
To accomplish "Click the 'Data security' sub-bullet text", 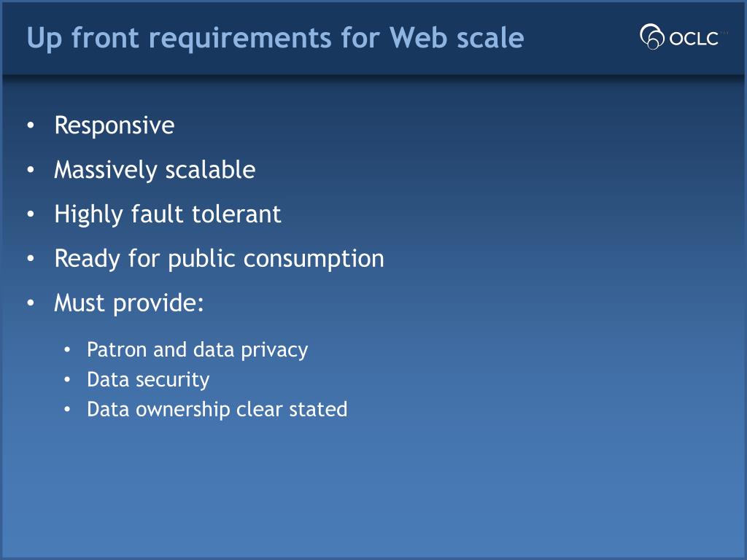I will click(148, 380).
